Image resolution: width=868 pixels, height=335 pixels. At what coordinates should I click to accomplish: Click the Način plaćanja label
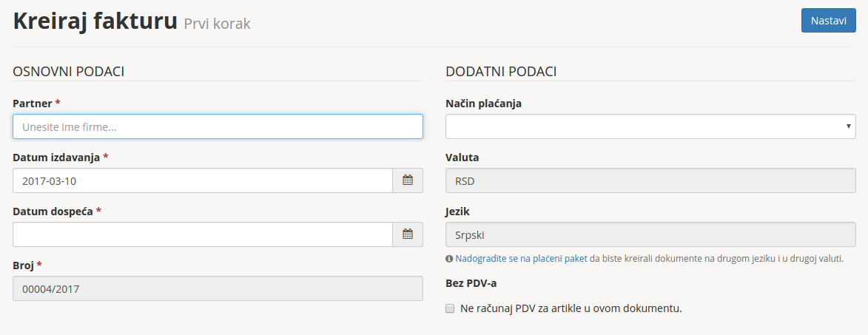(x=483, y=104)
